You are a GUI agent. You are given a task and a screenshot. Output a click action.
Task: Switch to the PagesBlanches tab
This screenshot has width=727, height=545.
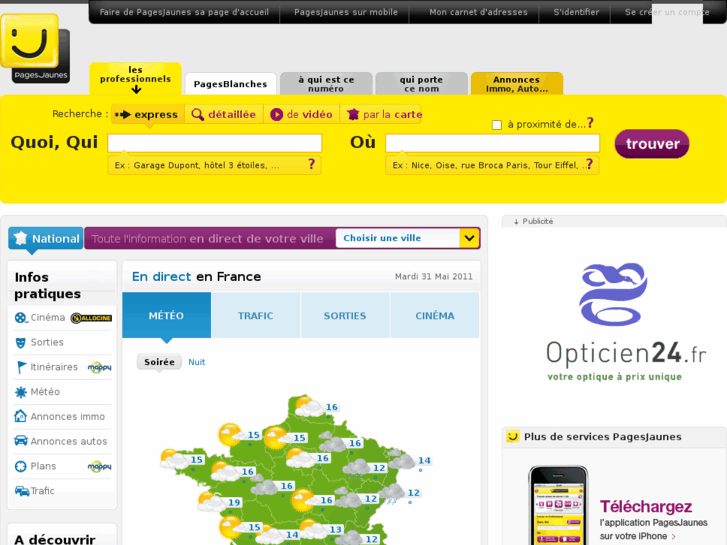230,84
